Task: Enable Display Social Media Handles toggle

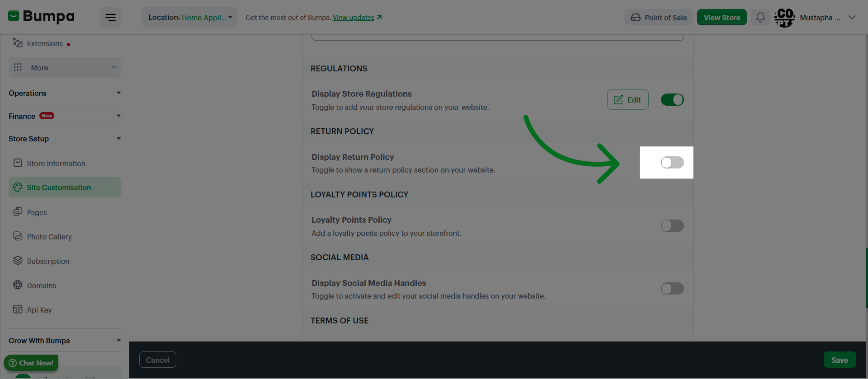Action: pyautogui.click(x=672, y=289)
